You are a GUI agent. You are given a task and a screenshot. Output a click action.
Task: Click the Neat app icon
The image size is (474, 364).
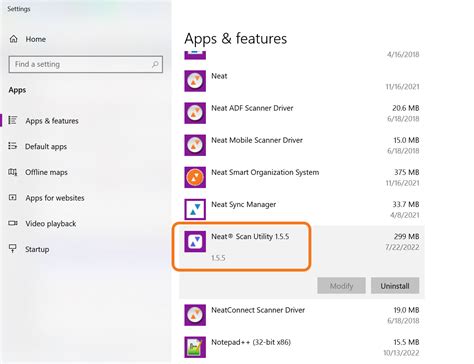pyautogui.click(x=195, y=81)
